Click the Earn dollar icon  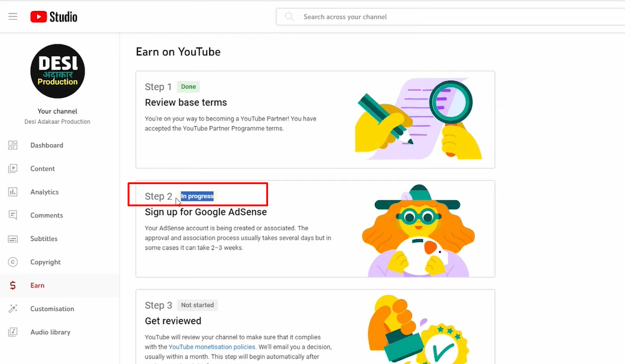tap(12, 286)
